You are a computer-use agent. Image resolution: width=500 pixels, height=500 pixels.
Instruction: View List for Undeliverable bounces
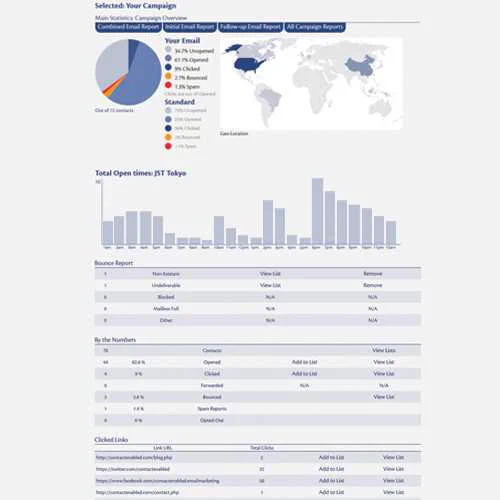[x=270, y=285]
